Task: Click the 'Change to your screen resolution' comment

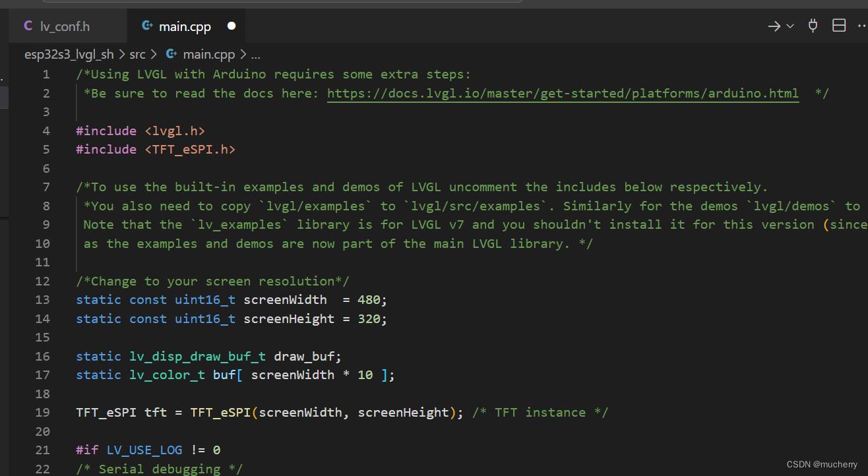Action: coord(212,282)
